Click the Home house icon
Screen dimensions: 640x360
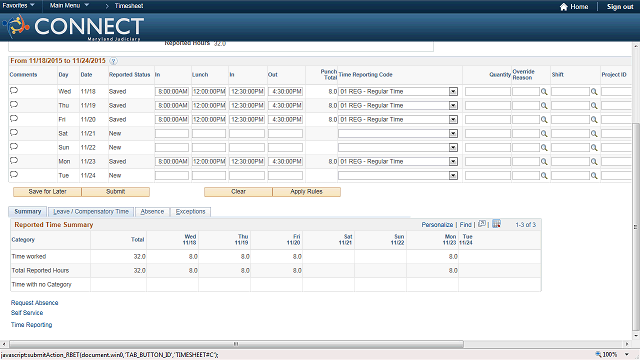(x=564, y=7)
